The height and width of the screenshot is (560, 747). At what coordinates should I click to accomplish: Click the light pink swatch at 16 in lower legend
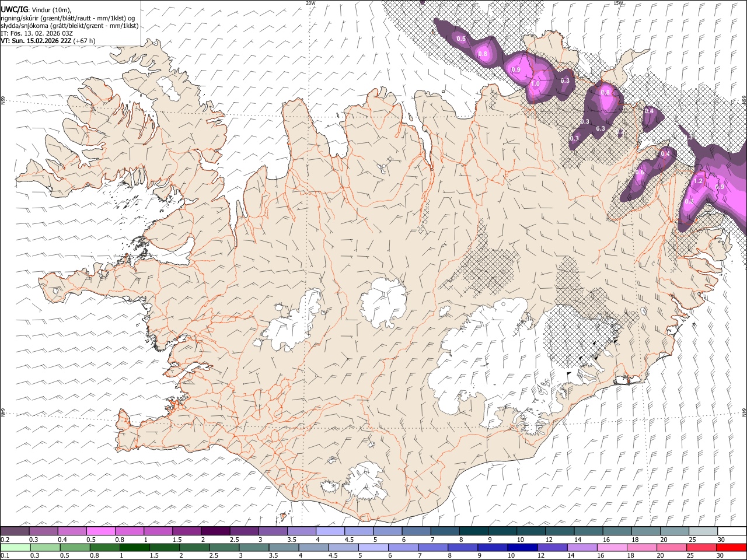(612, 548)
